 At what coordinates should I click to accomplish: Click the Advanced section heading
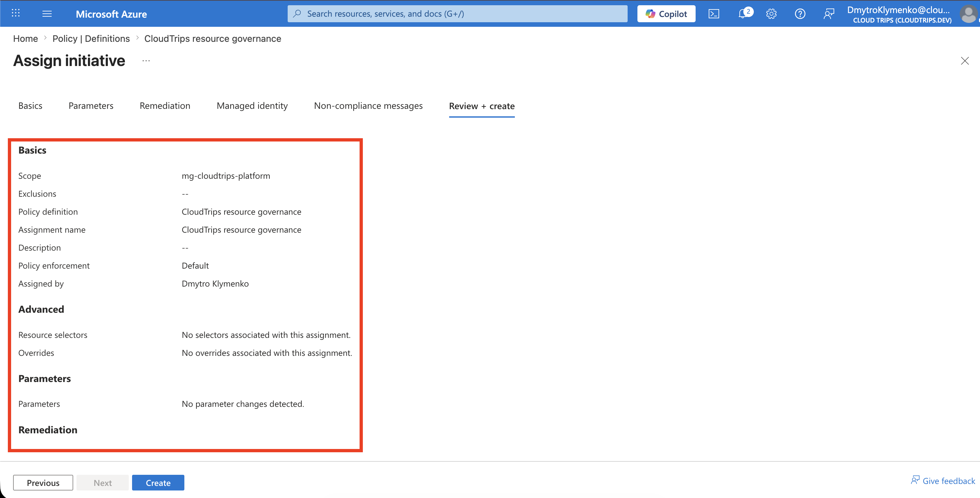tap(41, 309)
